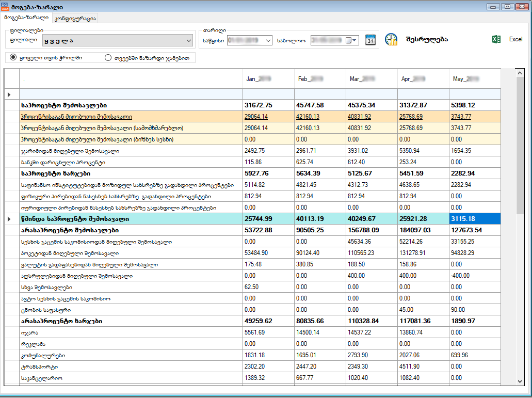Select the მოგება-ზარალი tab
This screenshot has height=398, width=532.
(x=26, y=18)
